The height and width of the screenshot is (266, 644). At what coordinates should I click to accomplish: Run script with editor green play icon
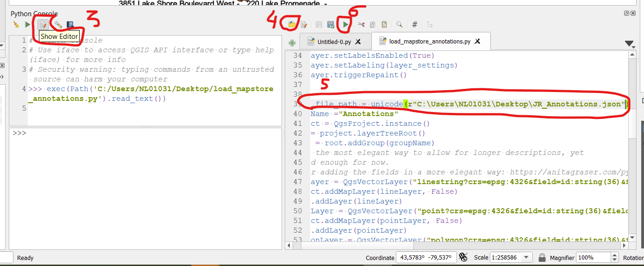(345, 25)
